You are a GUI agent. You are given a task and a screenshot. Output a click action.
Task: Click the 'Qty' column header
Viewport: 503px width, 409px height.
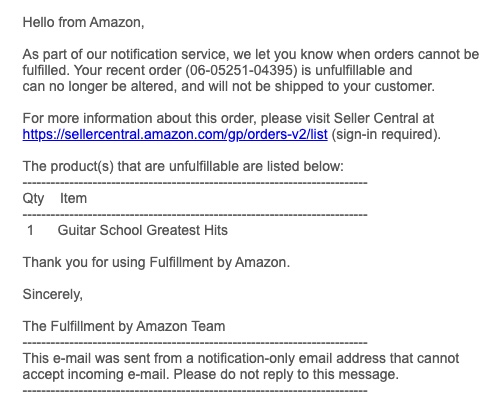click(x=33, y=199)
